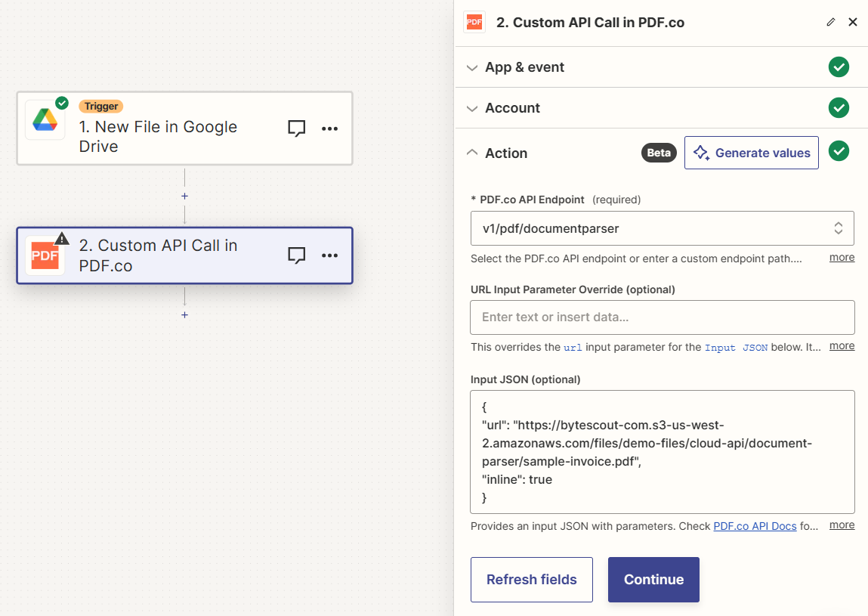The width and height of the screenshot is (868, 616).
Task: Click the green checkmark on the Account section
Action: (x=839, y=108)
